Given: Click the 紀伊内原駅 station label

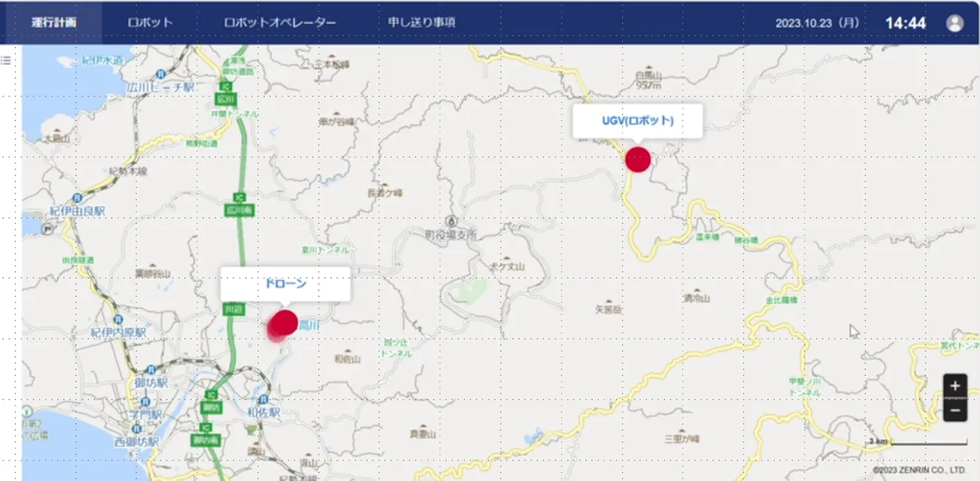Looking at the screenshot, I should click(x=118, y=332).
